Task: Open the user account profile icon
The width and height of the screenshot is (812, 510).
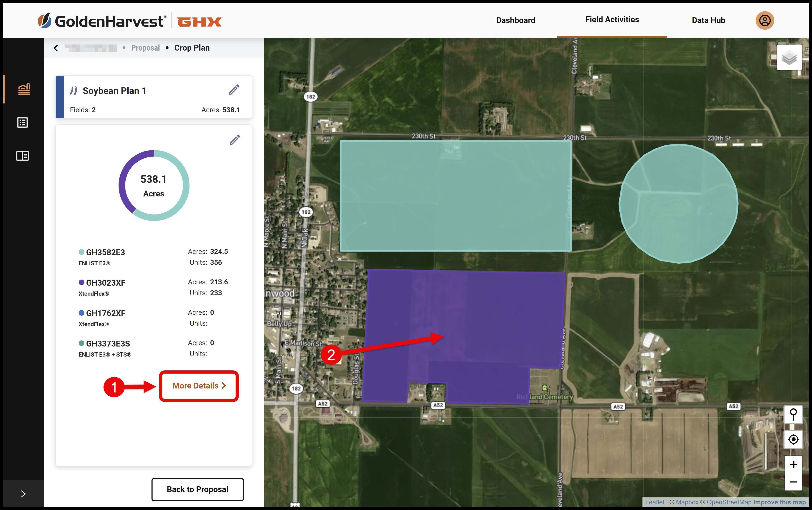Action: tap(764, 21)
